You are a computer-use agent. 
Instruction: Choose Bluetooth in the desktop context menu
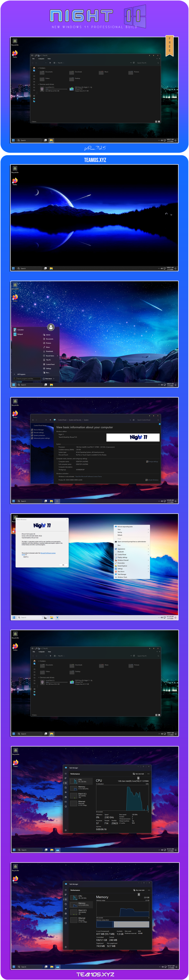(x=132, y=552)
